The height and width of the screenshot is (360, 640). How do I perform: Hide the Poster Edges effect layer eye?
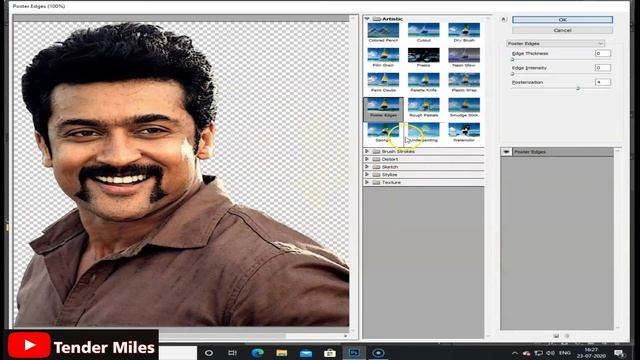click(506, 152)
